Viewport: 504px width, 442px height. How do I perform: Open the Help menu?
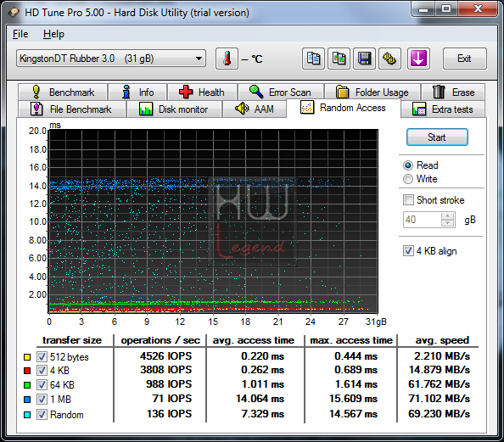coord(53,34)
